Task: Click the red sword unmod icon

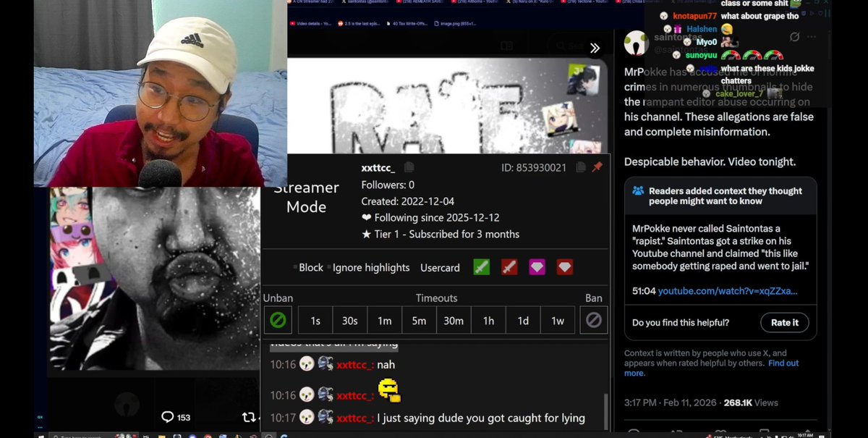Action: 509,267
